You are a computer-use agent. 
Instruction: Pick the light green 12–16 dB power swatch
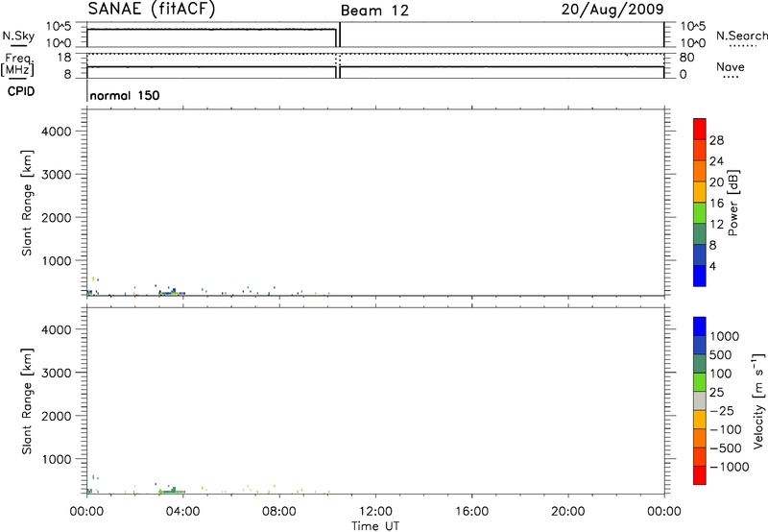tap(700, 212)
